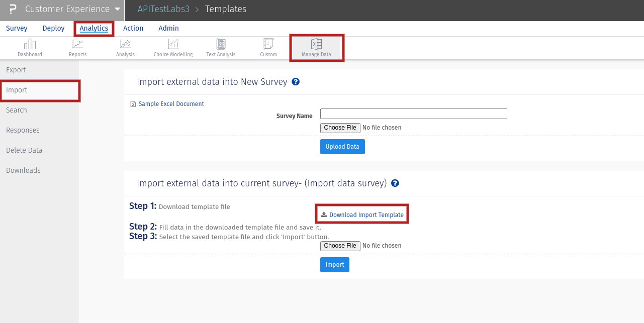644x323 pixels.
Task: Open the Dashboard icon in toolbar
Action: point(30,45)
